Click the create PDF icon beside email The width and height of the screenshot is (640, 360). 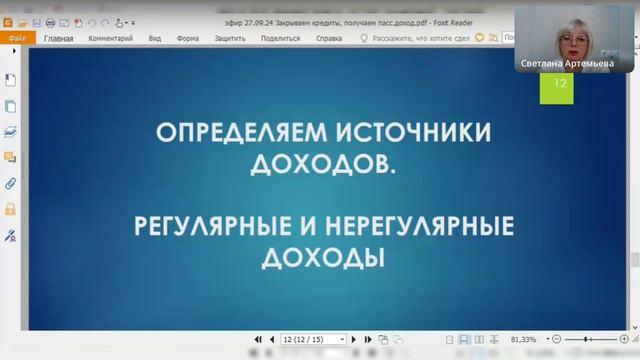tap(78, 23)
